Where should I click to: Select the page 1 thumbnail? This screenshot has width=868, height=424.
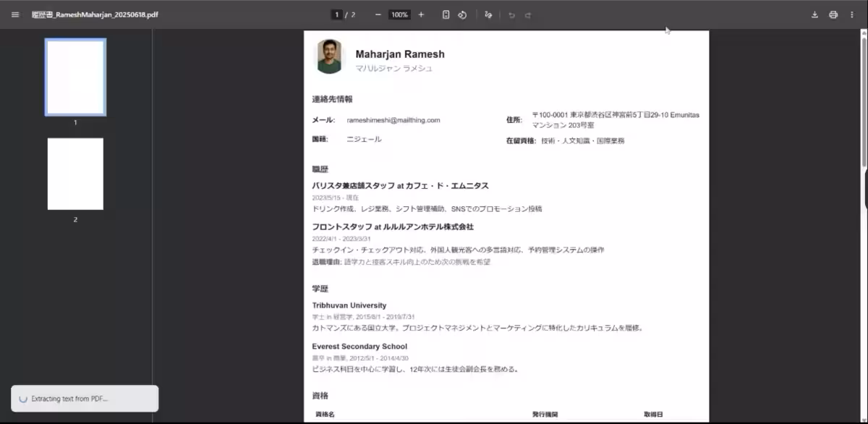click(75, 77)
